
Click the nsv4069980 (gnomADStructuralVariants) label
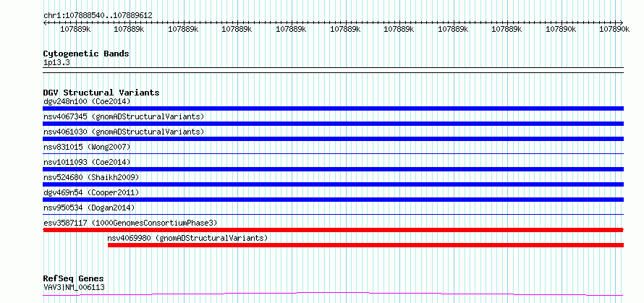187,238
